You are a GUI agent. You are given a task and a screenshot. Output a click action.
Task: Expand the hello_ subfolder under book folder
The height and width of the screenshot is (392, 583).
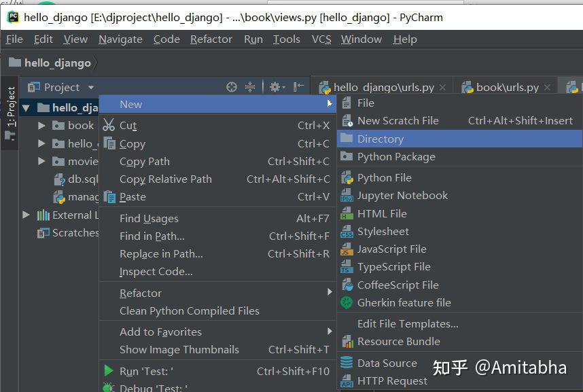(41, 143)
